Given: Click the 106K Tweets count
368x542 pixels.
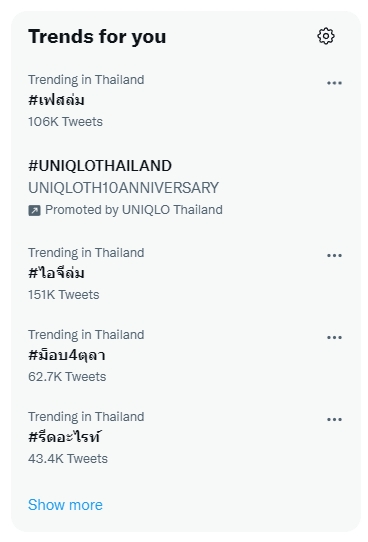Looking at the screenshot, I should click(x=65, y=122).
